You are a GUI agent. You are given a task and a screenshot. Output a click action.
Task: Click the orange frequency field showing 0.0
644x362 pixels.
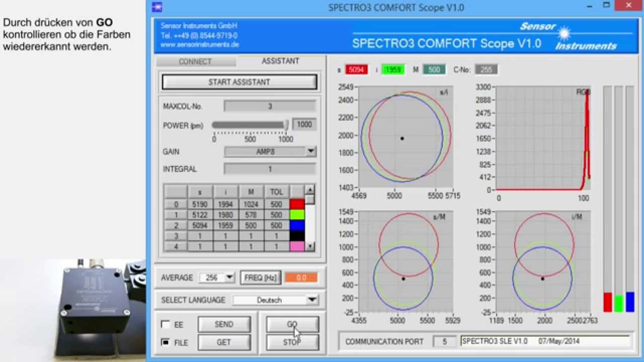pyautogui.click(x=301, y=278)
